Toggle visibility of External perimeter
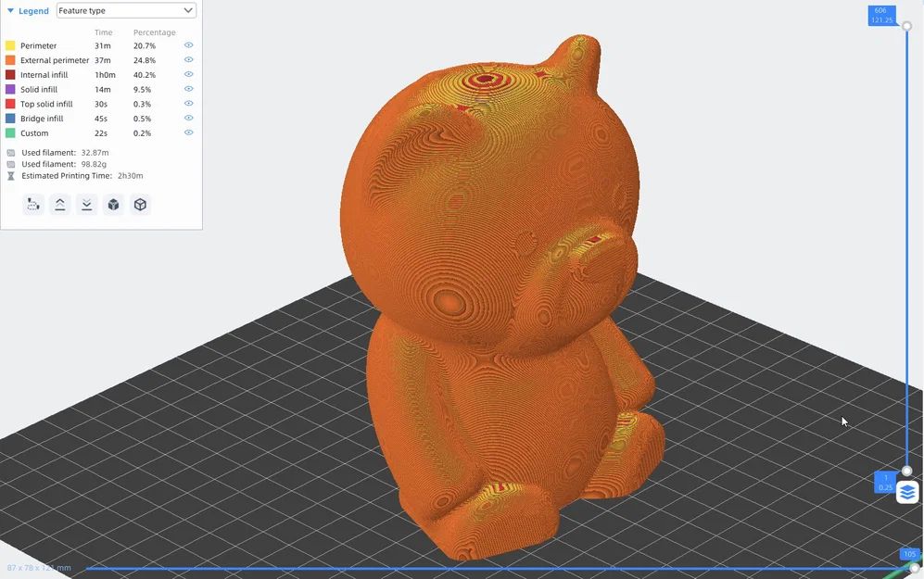 188,59
